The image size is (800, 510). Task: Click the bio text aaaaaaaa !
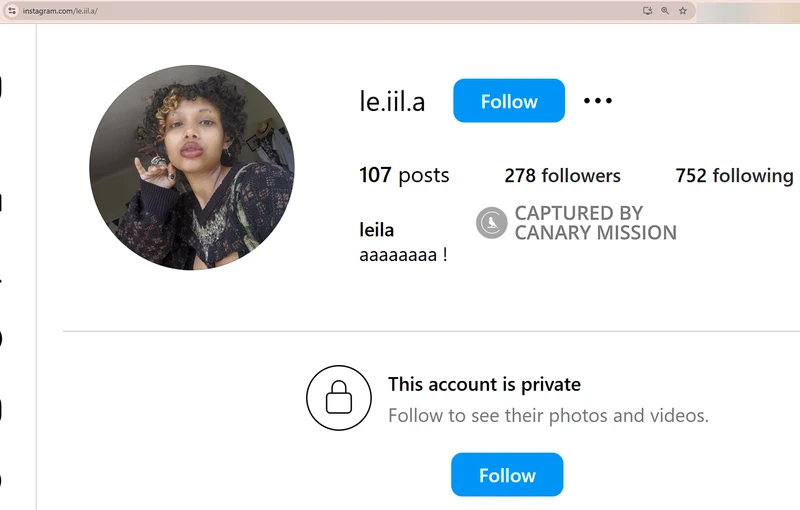tap(402, 254)
